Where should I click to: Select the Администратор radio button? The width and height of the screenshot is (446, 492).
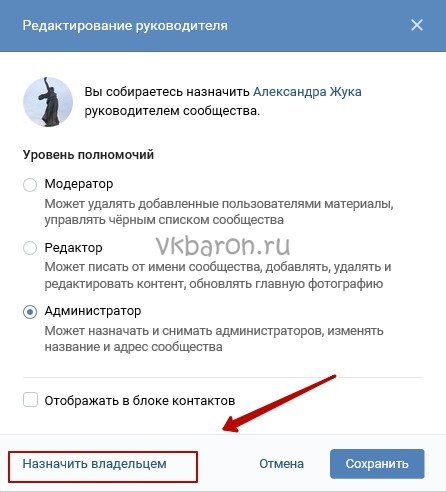[30, 312]
